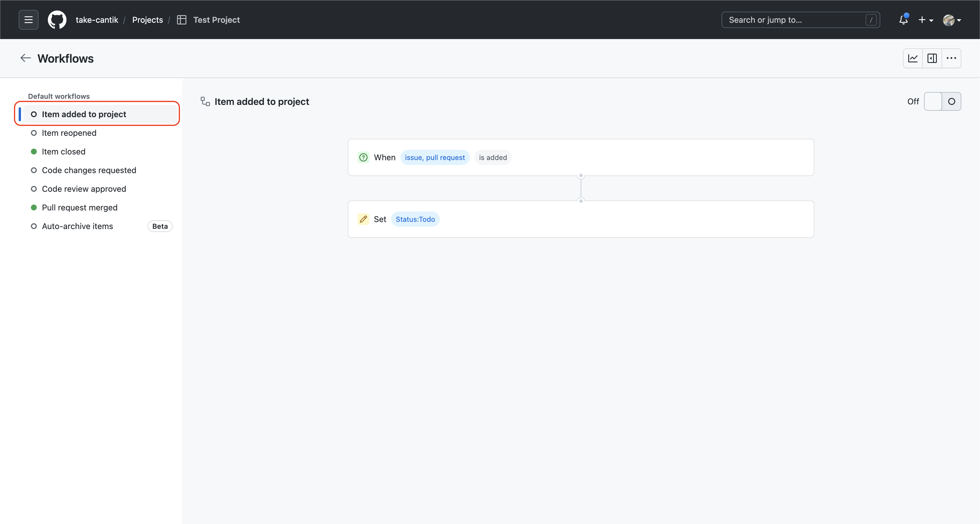
Task: Open the issue, pull request selector
Action: tap(435, 157)
